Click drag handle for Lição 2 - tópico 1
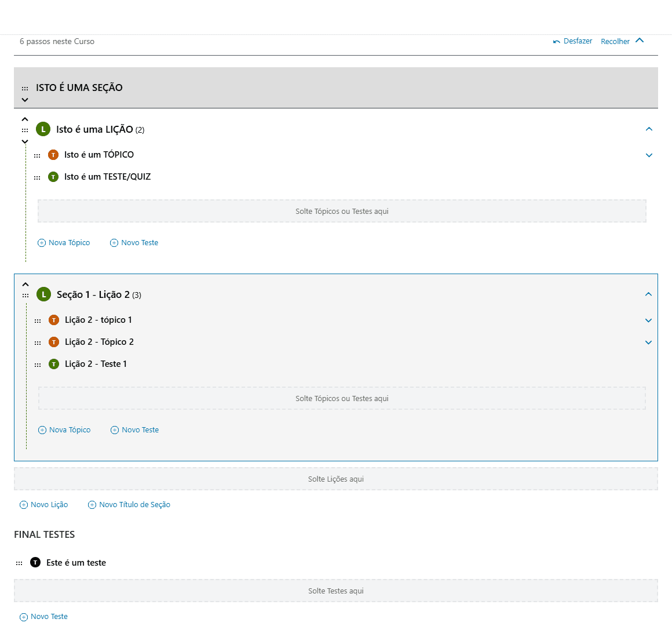This screenshot has width=672, height=630. (38, 321)
